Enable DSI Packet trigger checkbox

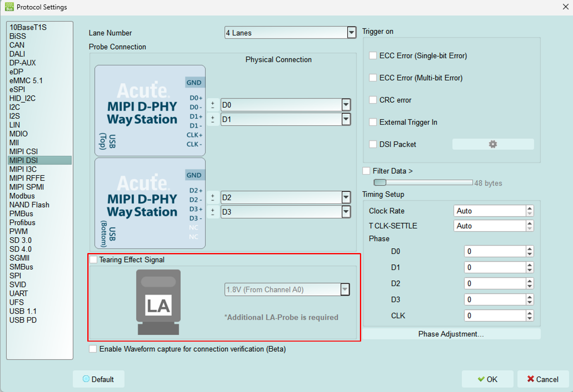click(373, 144)
